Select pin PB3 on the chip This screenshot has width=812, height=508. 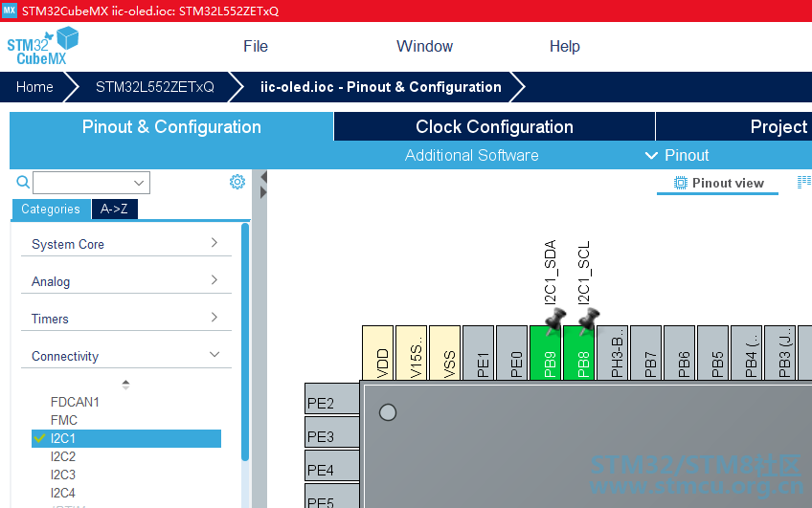point(779,353)
